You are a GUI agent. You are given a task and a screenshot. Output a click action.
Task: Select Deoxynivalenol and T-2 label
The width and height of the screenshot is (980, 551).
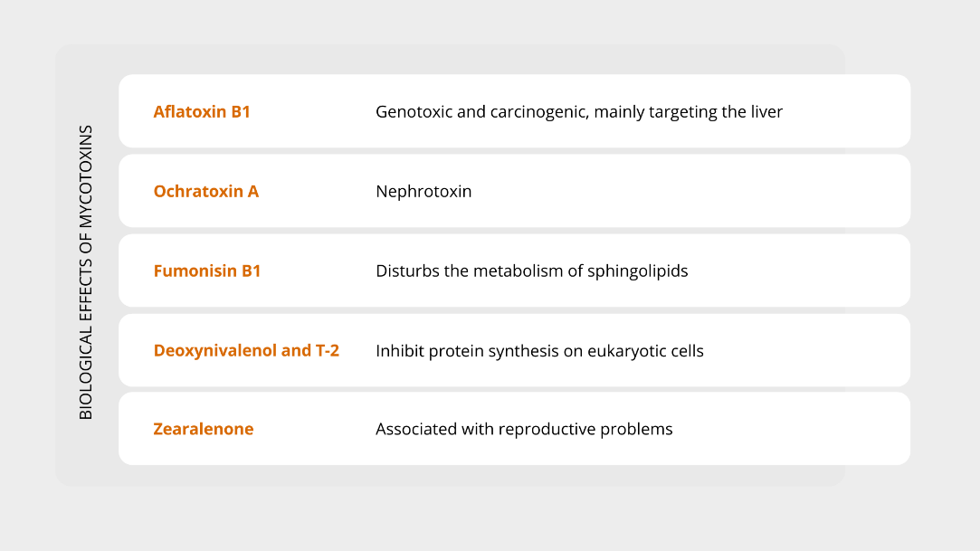(246, 350)
